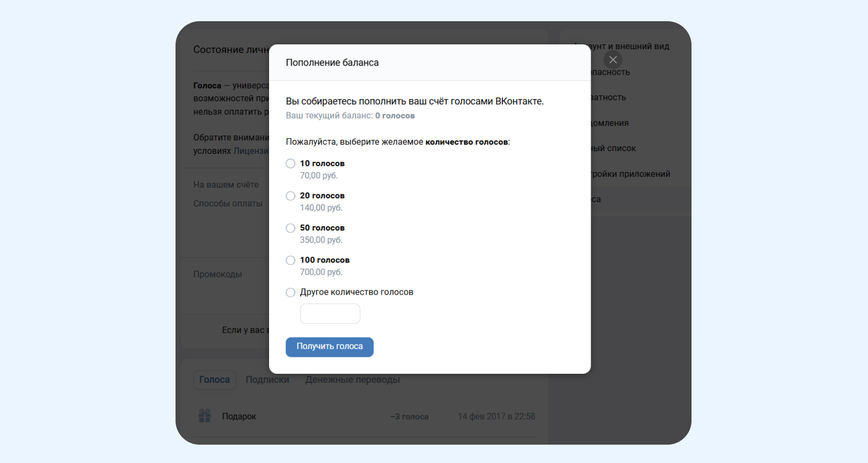Go to Безопасность in settings sidebar
This screenshot has width=868, height=463.
point(610,72)
